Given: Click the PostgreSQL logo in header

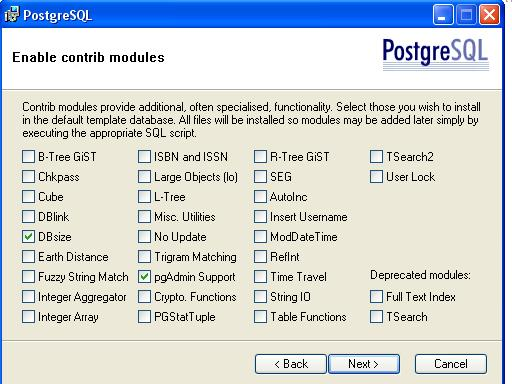Looking at the screenshot, I should (435, 54).
